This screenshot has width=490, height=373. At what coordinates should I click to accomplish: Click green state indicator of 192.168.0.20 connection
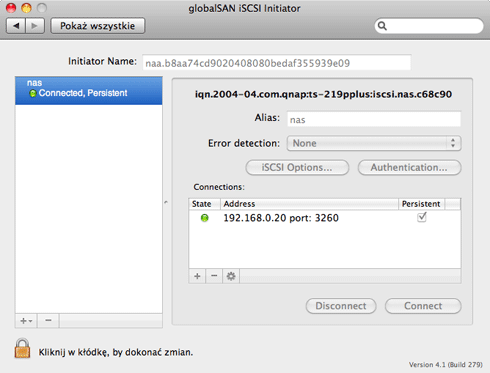click(205, 218)
